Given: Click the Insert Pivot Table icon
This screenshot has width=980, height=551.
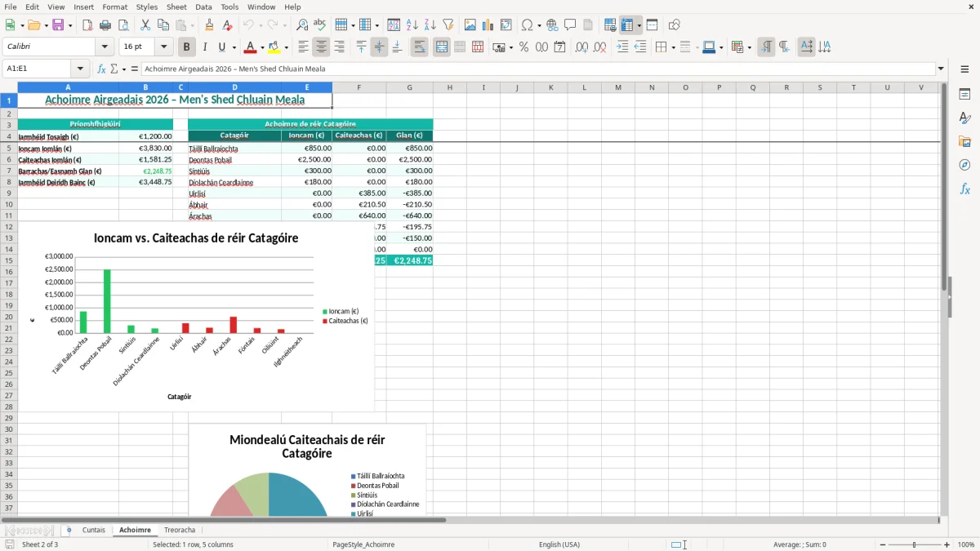Looking at the screenshot, I should (x=506, y=25).
